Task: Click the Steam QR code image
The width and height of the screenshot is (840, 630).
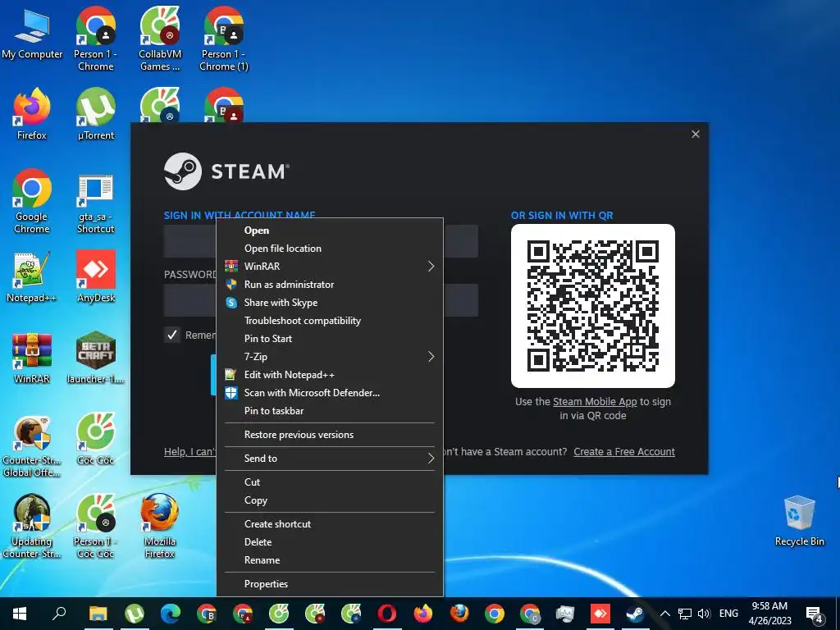Action: (x=593, y=306)
